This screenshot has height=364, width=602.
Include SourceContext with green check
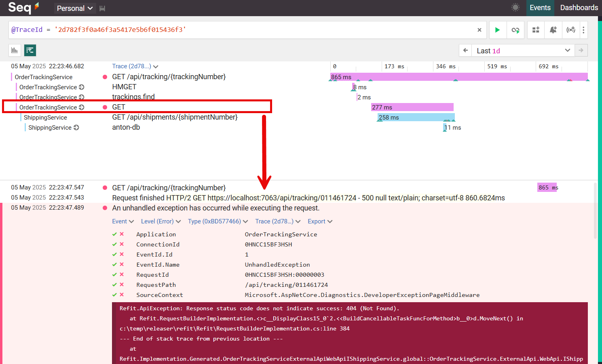(x=114, y=295)
